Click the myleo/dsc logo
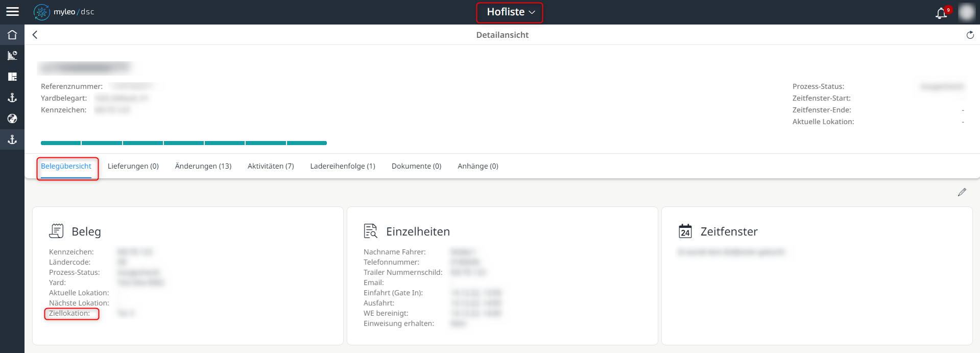This screenshot has width=980, height=353. pyautogui.click(x=64, y=12)
